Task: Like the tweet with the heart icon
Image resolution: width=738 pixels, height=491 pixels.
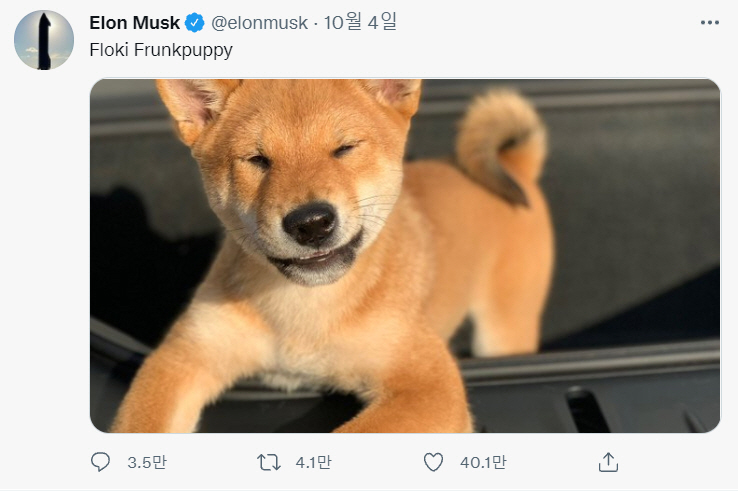Action: pyautogui.click(x=433, y=462)
